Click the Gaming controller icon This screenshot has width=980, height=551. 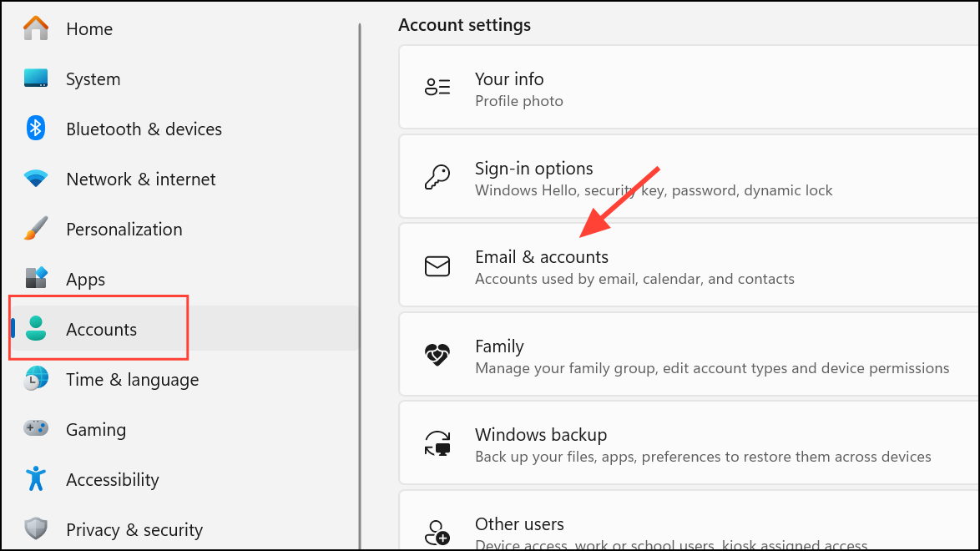coord(36,428)
